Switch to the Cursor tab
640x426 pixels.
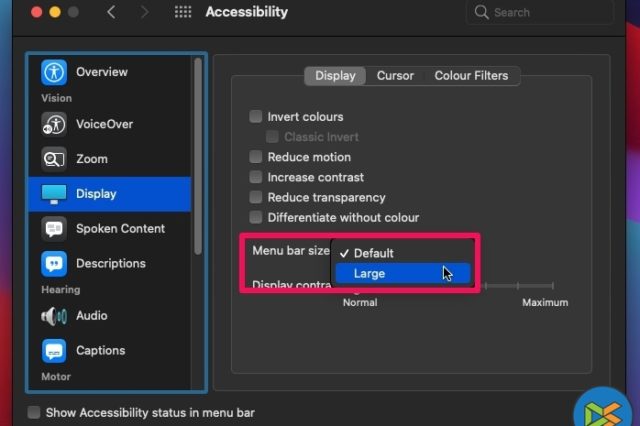click(x=394, y=76)
